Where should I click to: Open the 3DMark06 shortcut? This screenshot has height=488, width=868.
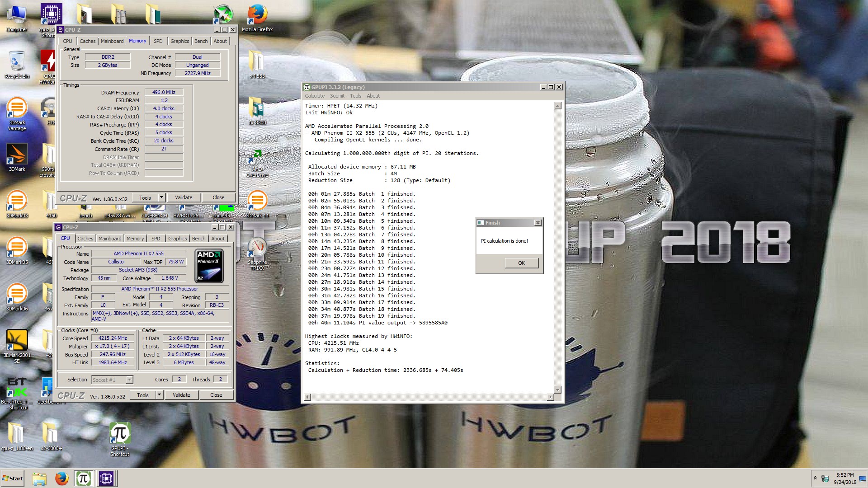(17, 297)
